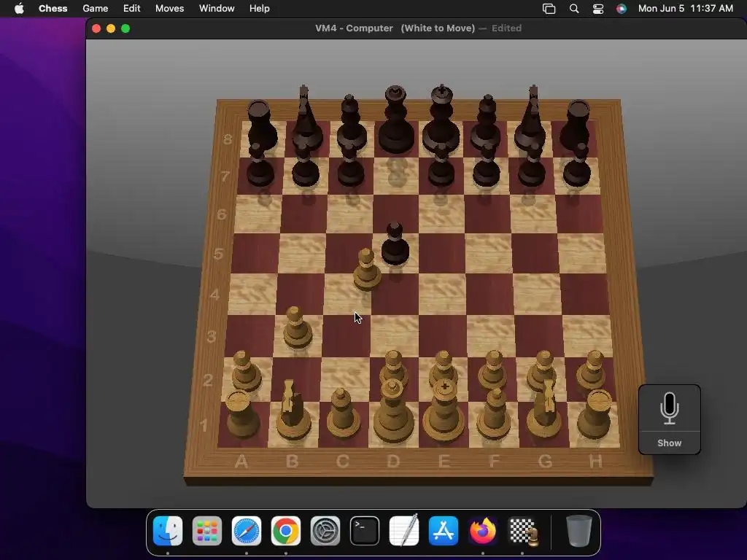The image size is (747, 560).
Task: Open the Window menu
Action: [217, 9]
